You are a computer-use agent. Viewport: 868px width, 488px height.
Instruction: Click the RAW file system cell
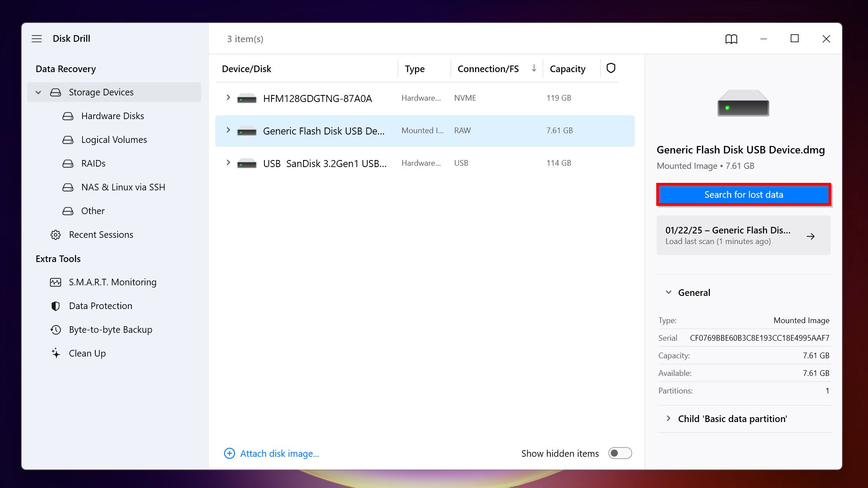(x=463, y=130)
